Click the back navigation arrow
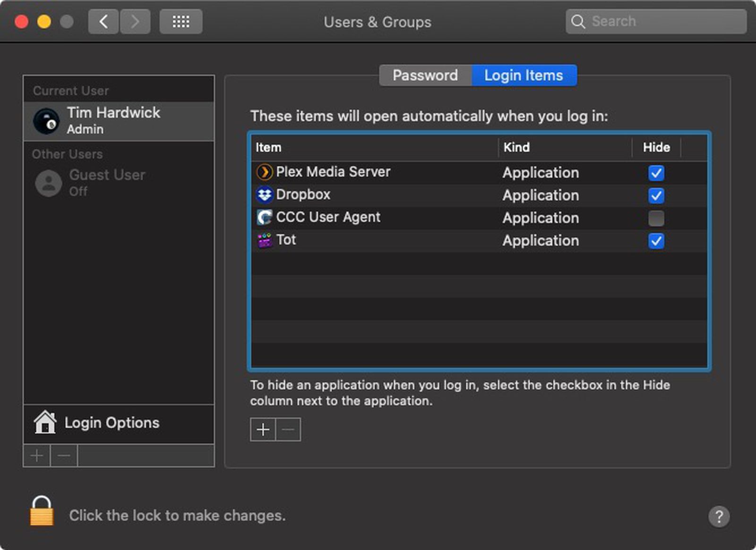This screenshot has height=550, width=756. (x=103, y=21)
